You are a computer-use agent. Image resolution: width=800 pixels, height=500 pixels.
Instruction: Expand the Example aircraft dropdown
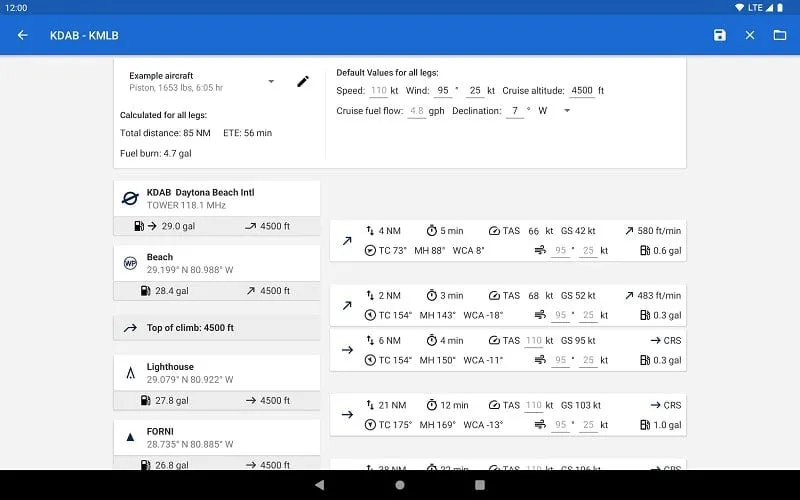(271, 82)
